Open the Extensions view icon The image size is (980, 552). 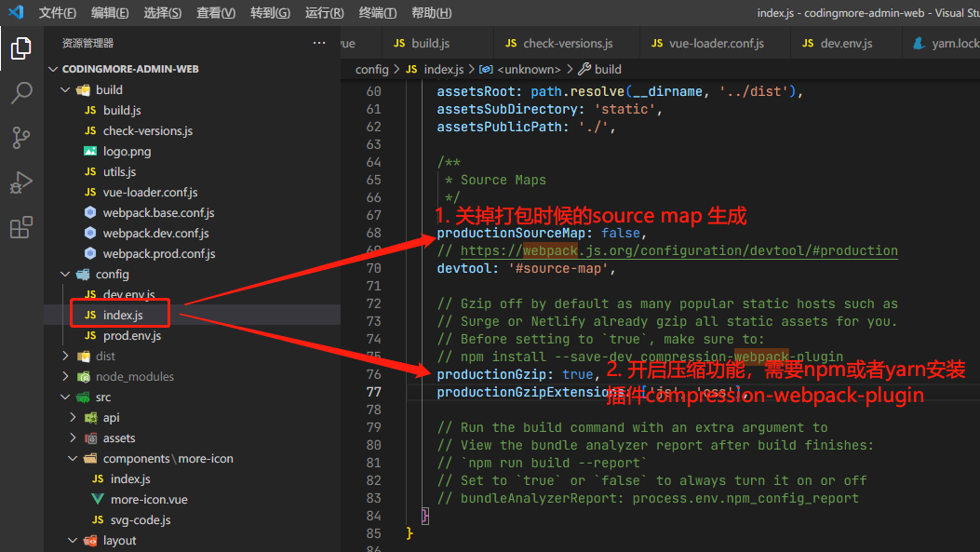[21, 227]
